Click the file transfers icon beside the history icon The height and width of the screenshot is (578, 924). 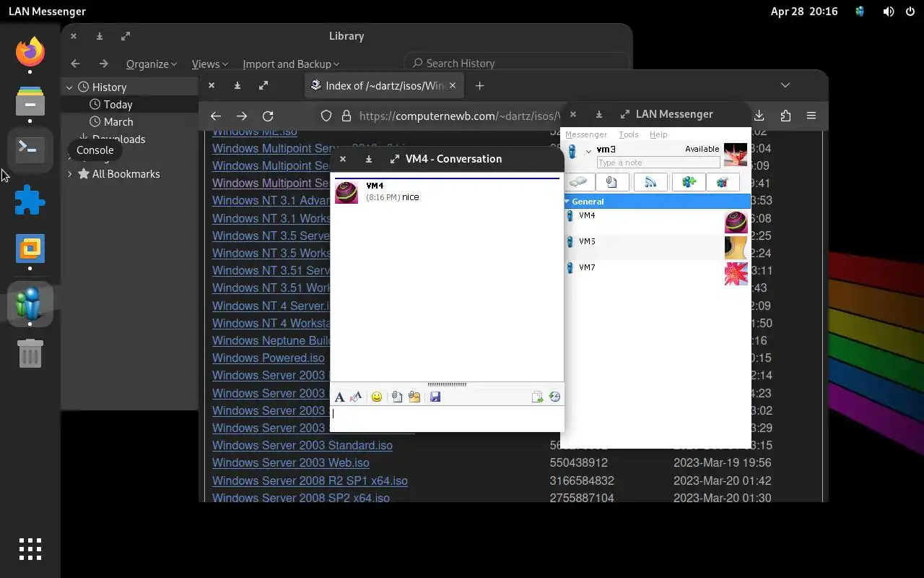point(537,397)
